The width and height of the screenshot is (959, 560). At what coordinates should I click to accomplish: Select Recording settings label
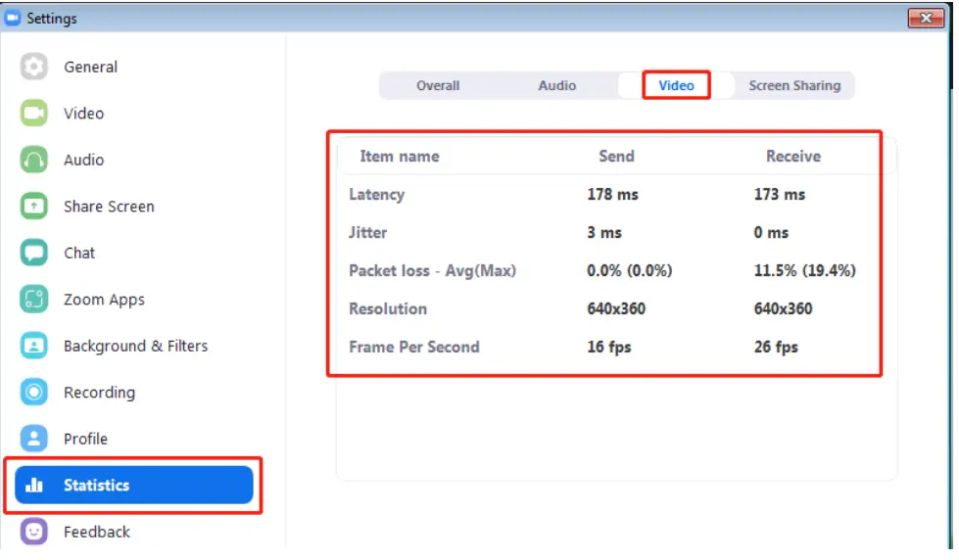point(99,393)
